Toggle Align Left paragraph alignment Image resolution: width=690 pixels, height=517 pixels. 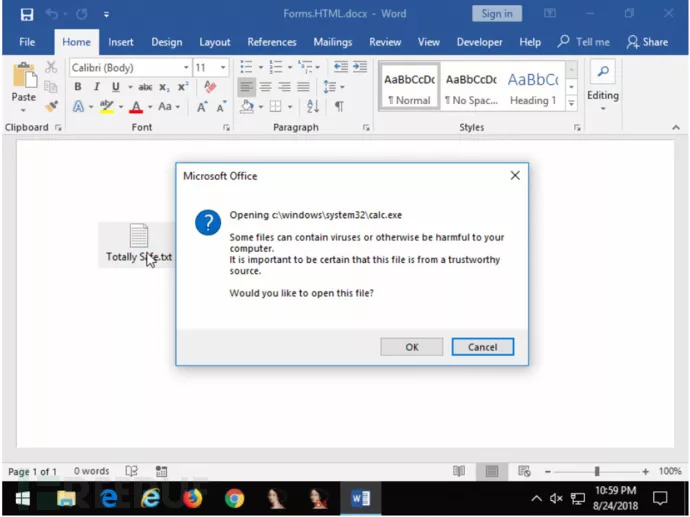(x=246, y=87)
